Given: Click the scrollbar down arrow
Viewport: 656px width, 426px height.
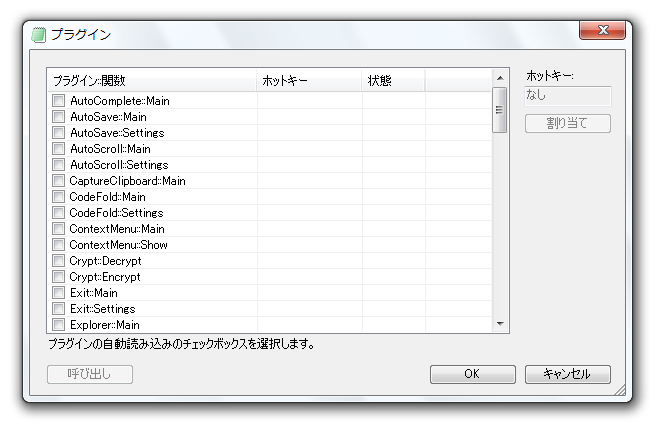Looking at the screenshot, I should click(500, 324).
